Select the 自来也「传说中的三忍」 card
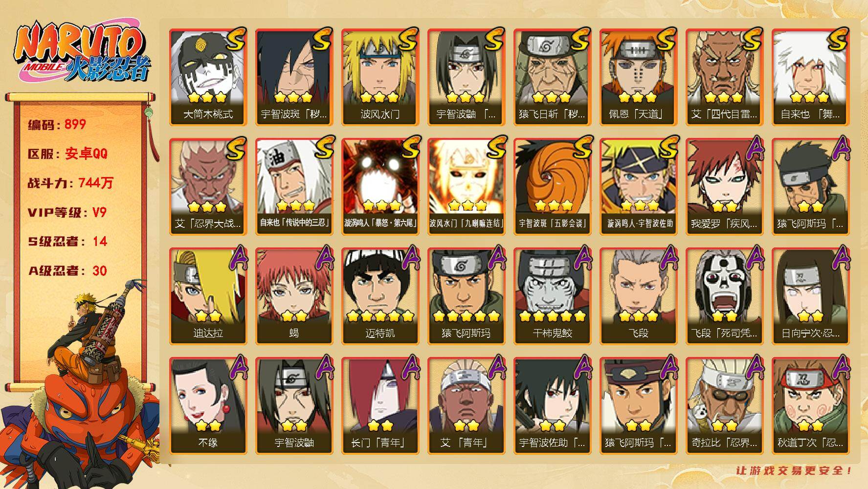This screenshot has width=868, height=489. [x=294, y=187]
